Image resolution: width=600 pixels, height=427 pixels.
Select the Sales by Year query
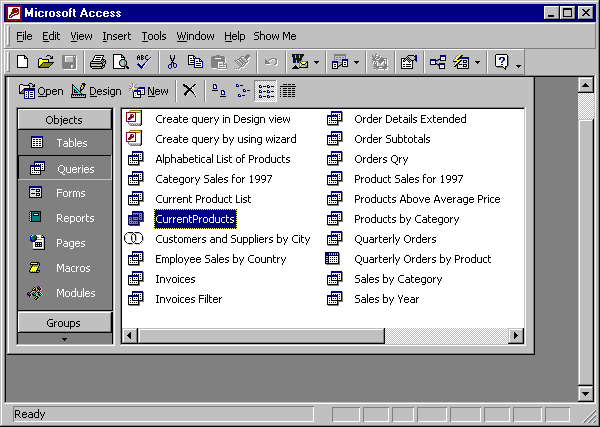point(386,299)
